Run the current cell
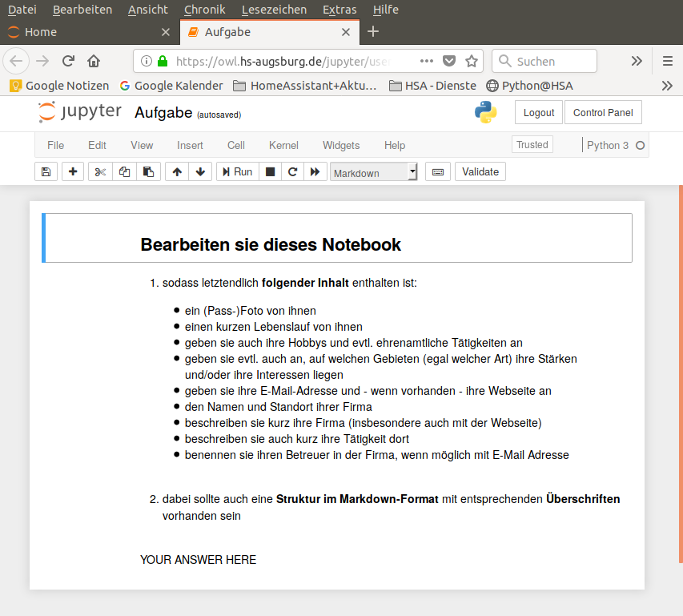This screenshot has height=616, width=683. tap(238, 171)
